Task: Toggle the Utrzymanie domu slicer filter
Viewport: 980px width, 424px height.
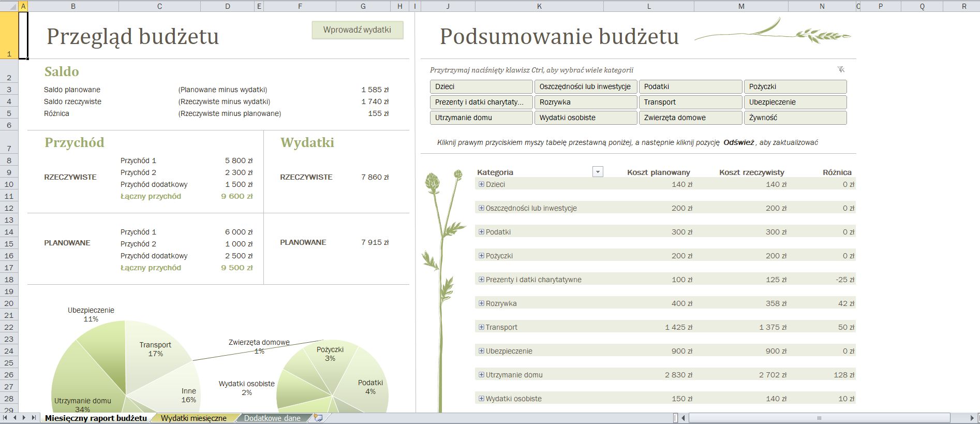Action: click(481, 118)
